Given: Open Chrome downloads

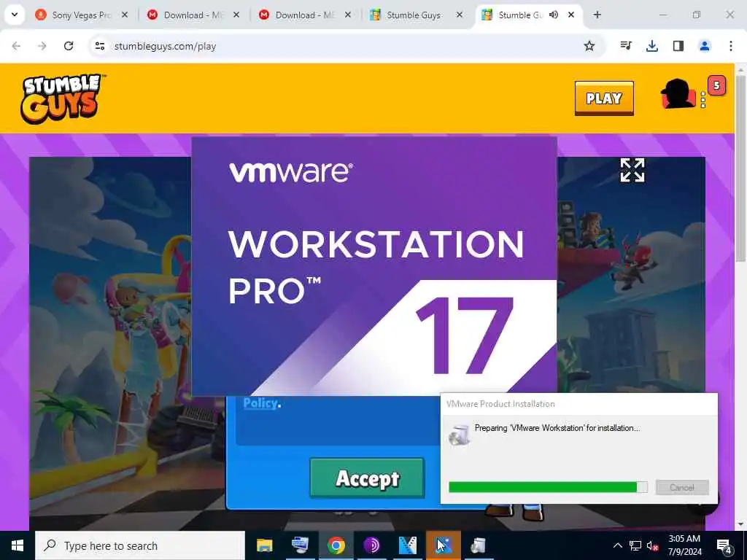Looking at the screenshot, I should coord(652,46).
